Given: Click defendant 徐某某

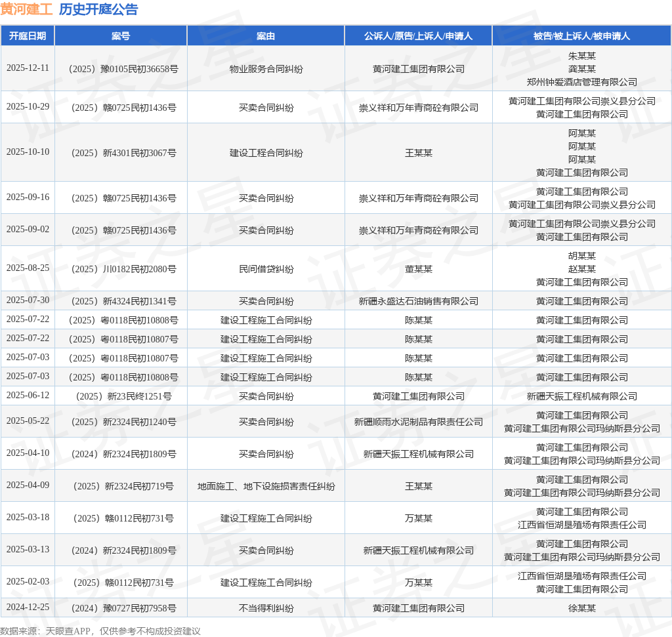Looking at the screenshot, I should (x=581, y=608).
